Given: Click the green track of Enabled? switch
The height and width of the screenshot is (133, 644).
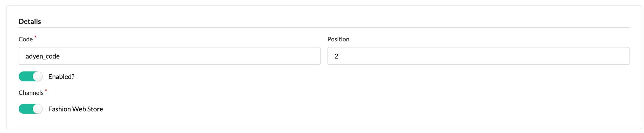Looking at the screenshot, I should coord(25,76).
